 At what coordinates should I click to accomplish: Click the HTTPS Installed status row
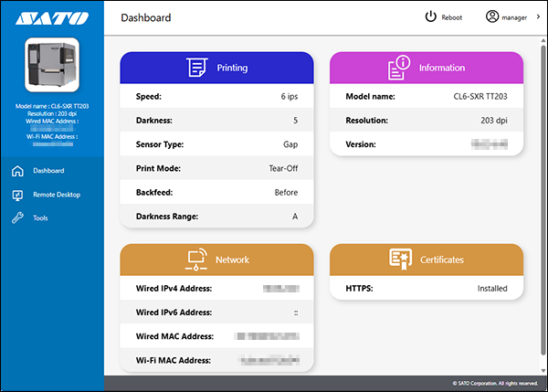click(x=426, y=289)
